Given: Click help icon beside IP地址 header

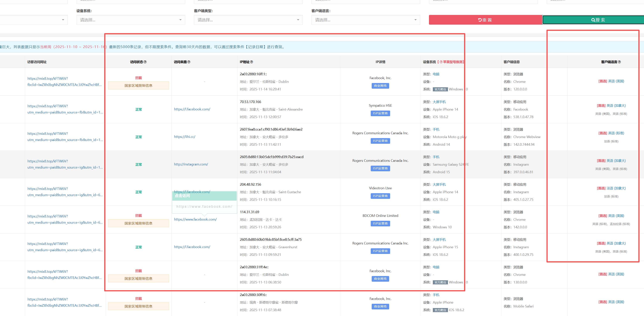Looking at the screenshot, I should (x=252, y=62).
